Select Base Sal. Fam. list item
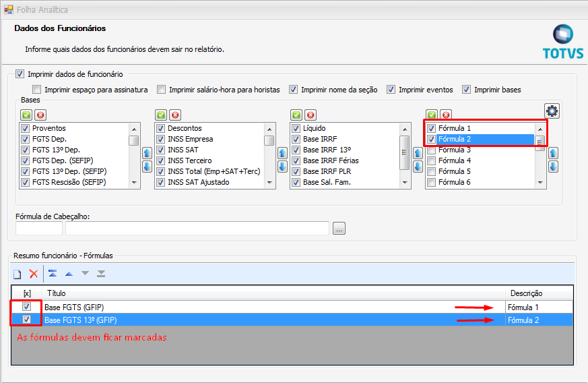Image resolution: width=588 pixels, height=383 pixels. click(x=327, y=182)
